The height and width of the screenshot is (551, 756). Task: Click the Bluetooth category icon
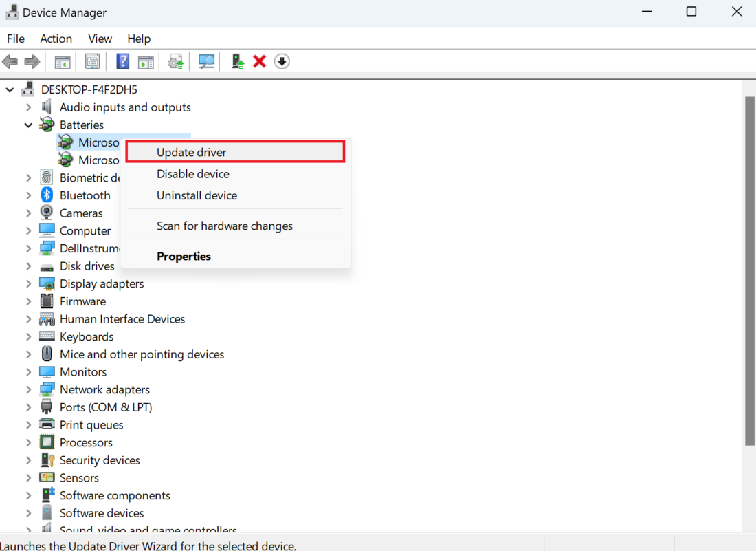point(47,195)
